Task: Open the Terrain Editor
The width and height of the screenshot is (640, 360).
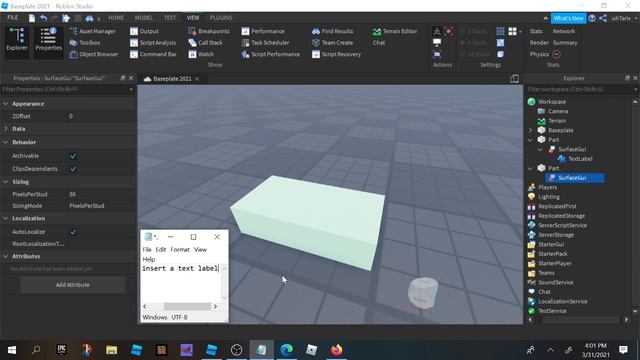Action: tap(395, 31)
